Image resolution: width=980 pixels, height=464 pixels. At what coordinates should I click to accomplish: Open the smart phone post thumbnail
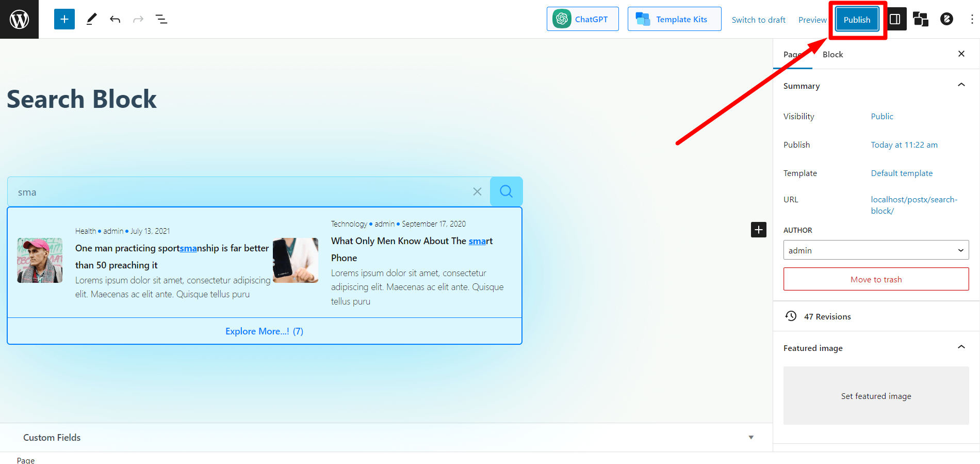point(296,260)
